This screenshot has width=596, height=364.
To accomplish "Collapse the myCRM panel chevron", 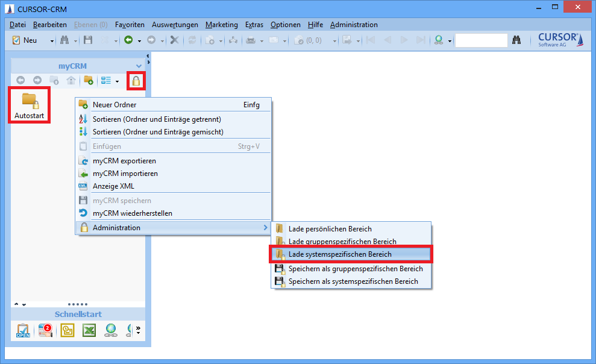I will click(139, 66).
